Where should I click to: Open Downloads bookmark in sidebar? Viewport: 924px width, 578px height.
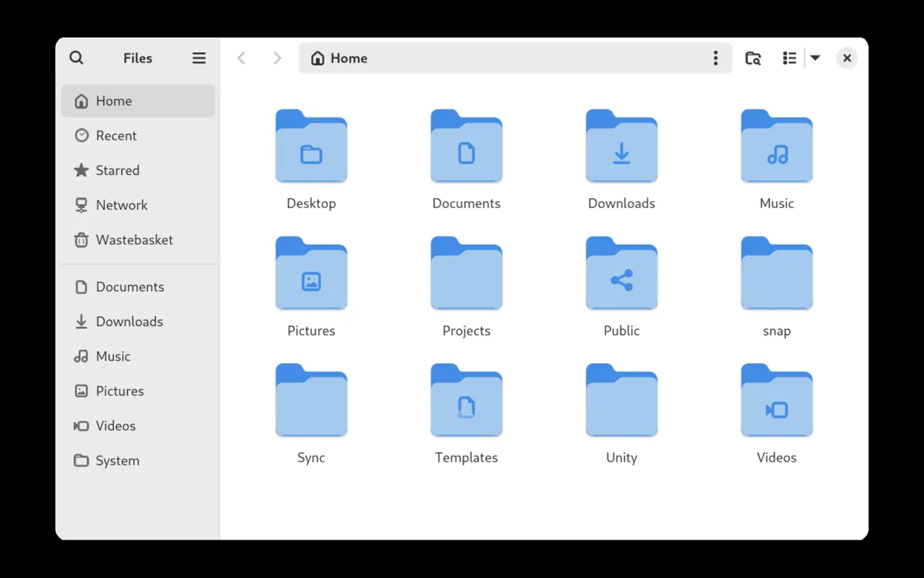[138, 321]
